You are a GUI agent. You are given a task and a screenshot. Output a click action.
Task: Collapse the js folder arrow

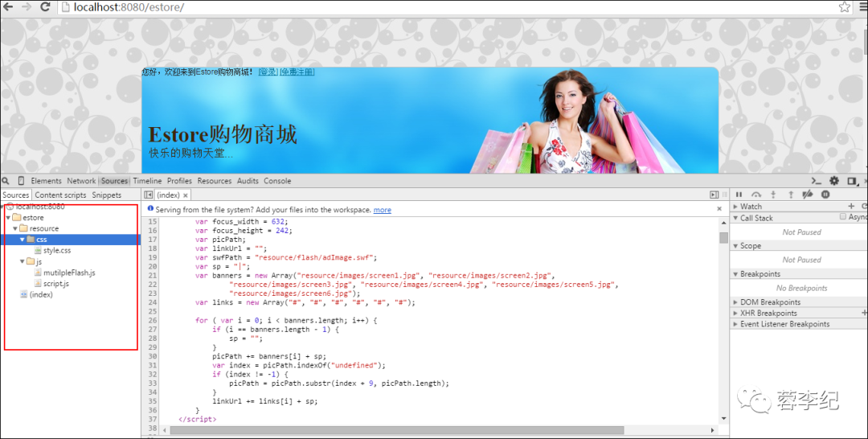click(23, 262)
